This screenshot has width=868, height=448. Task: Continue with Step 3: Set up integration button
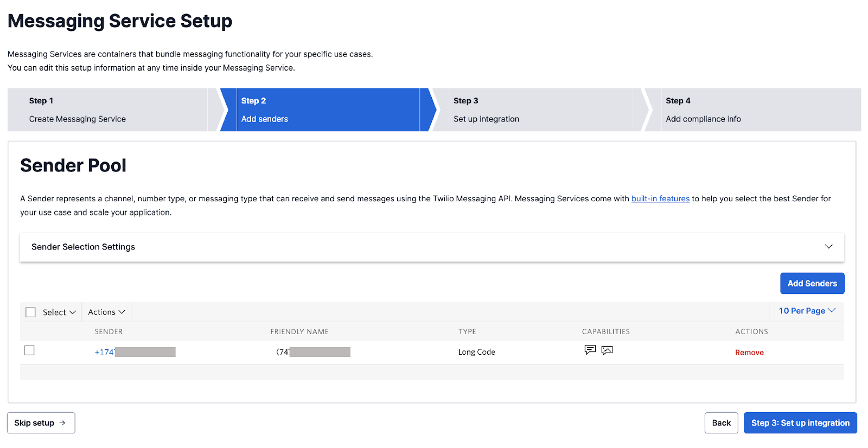click(800, 423)
